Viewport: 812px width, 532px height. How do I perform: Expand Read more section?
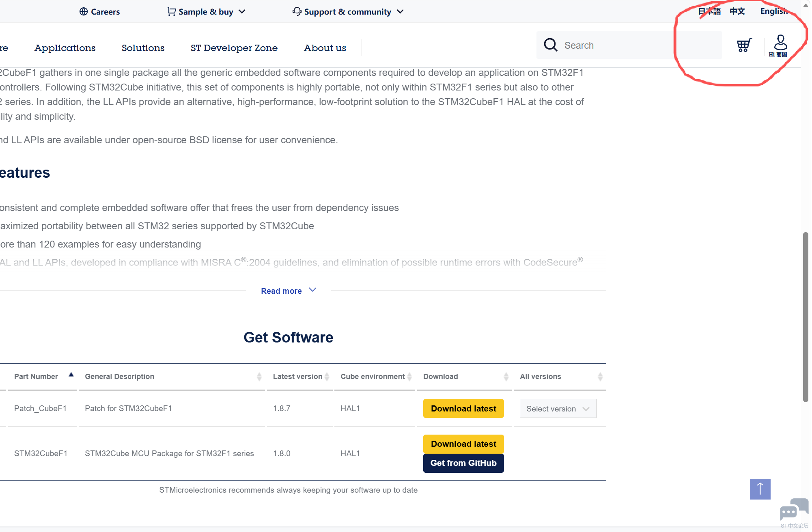[x=289, y=291]
